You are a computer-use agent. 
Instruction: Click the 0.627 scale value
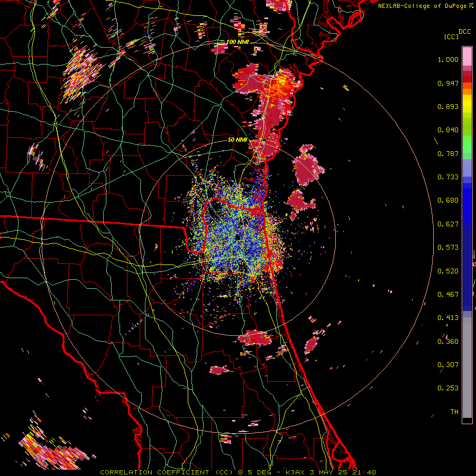pyautogui.click(x=448, y=224)
